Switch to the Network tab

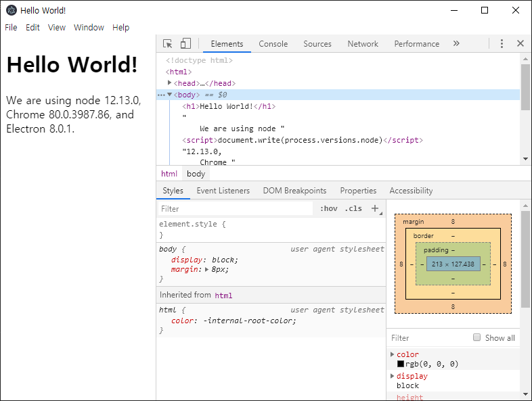(x=363, y=44)
